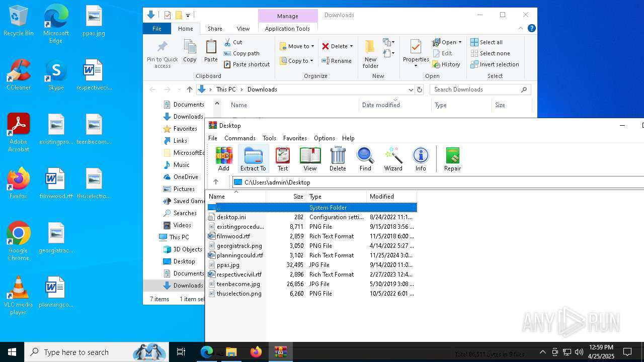Click the Paste icon in Explorer ribbon
Screen dimensions: 644x362
coord(211,51)
